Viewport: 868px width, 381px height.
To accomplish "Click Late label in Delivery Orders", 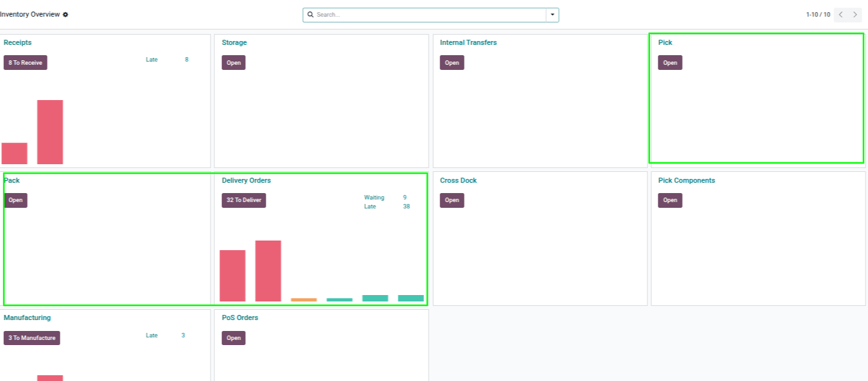I will [370, 207].
